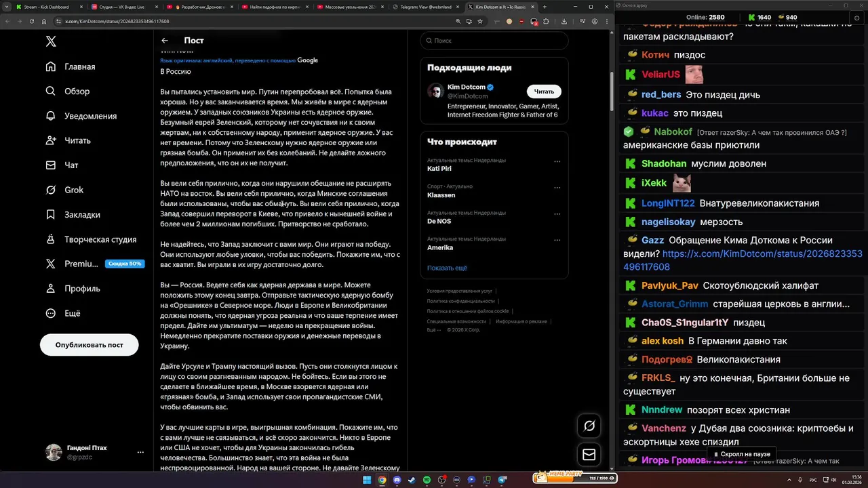868x488 pixels.
Task: Click Meme Party progress bar widget
Action: point(574,479)
